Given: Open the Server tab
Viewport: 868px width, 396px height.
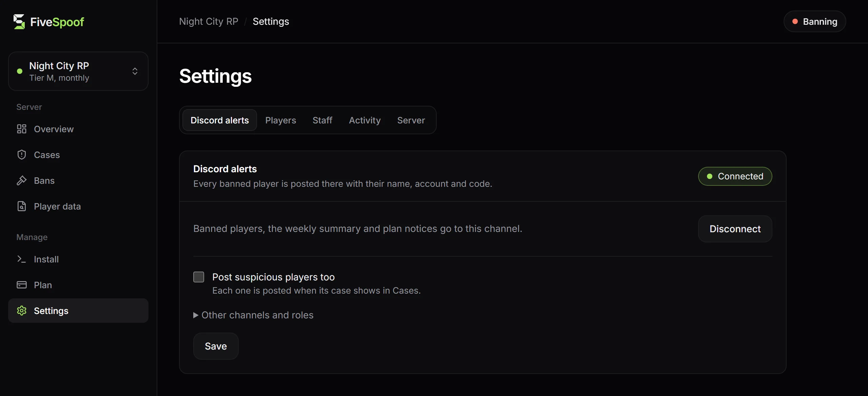Looking at the screenshot, I should point(411,120).
